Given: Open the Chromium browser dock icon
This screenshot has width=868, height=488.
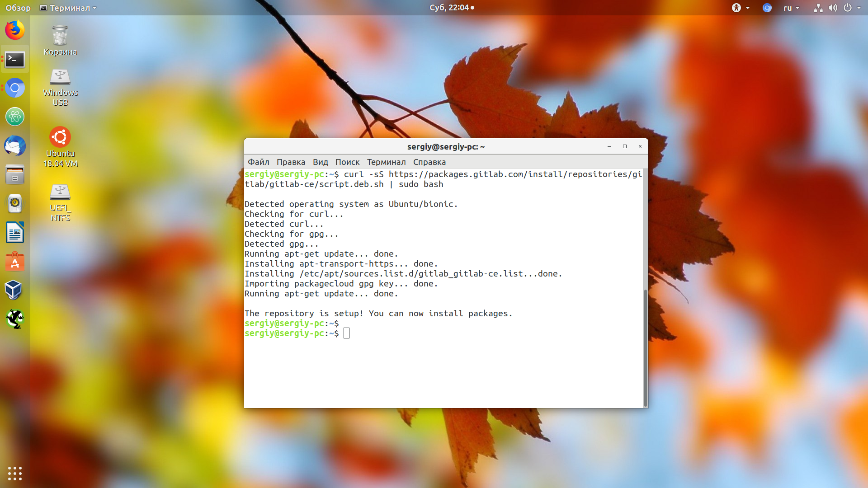Looking at the screenshot, I should [x=15, y=88].
